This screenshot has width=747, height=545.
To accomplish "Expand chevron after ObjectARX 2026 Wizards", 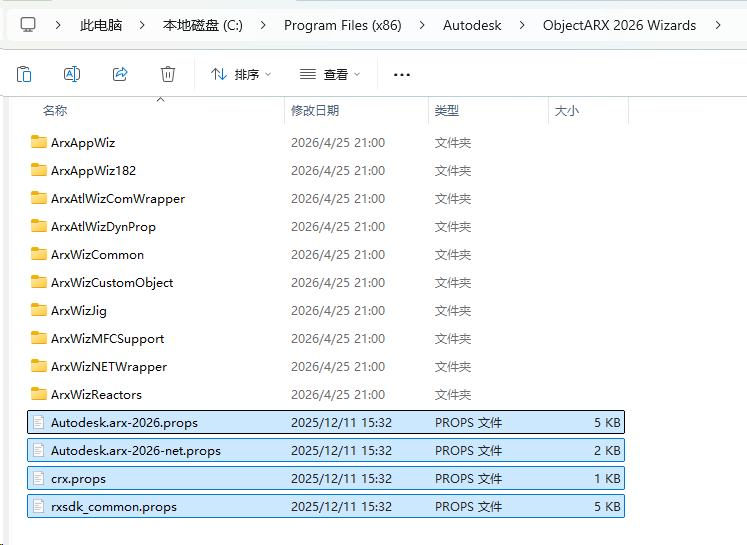I will pyautogui.click(x=718, y=25).
